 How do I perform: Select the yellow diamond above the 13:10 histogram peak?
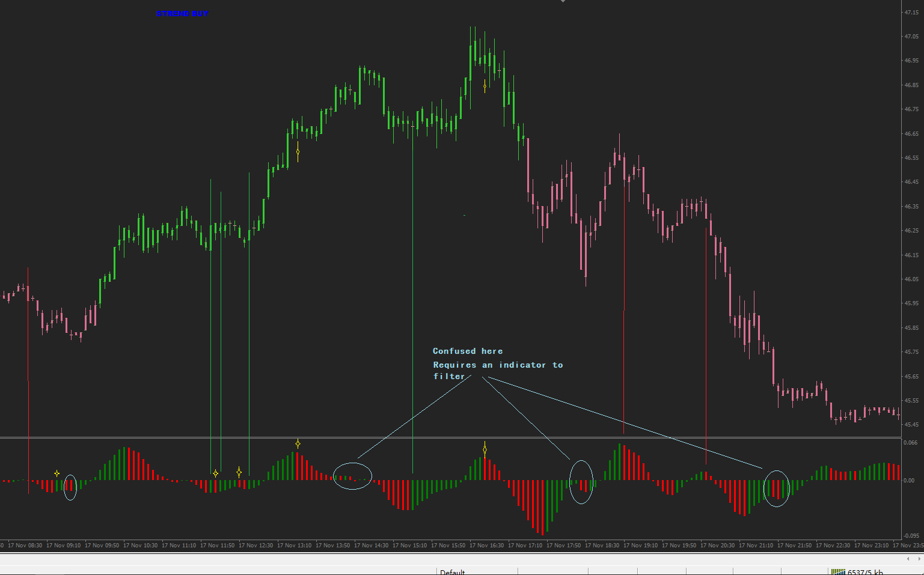[x=298, y=444]
